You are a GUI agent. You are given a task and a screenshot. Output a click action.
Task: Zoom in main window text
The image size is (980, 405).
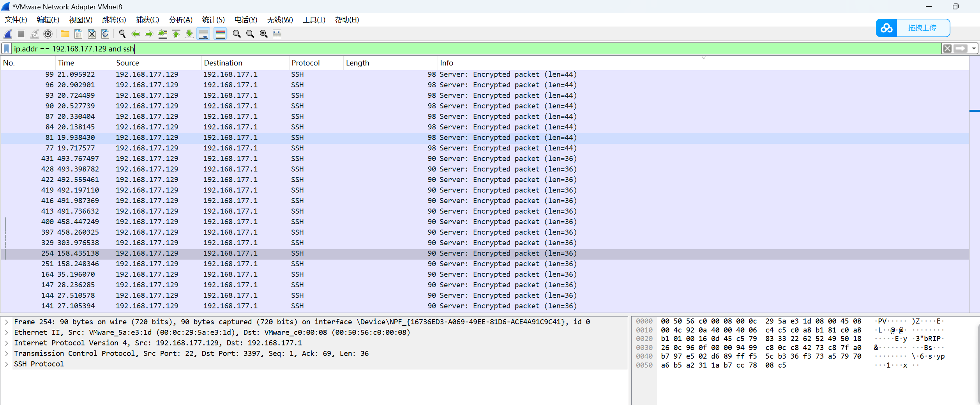click(237, 34)
